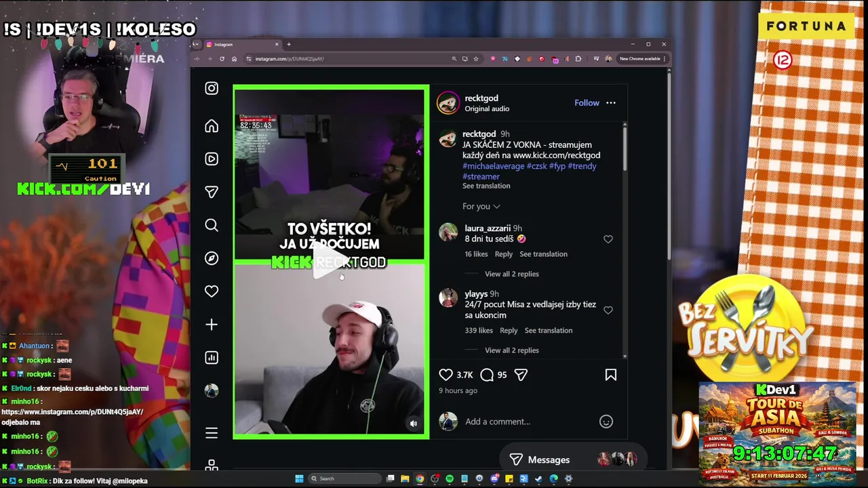The image size is (868, 488).
Task: Expand View all 2 replies under ylayys
Action: pyautogui.click(x=512, y=350)
